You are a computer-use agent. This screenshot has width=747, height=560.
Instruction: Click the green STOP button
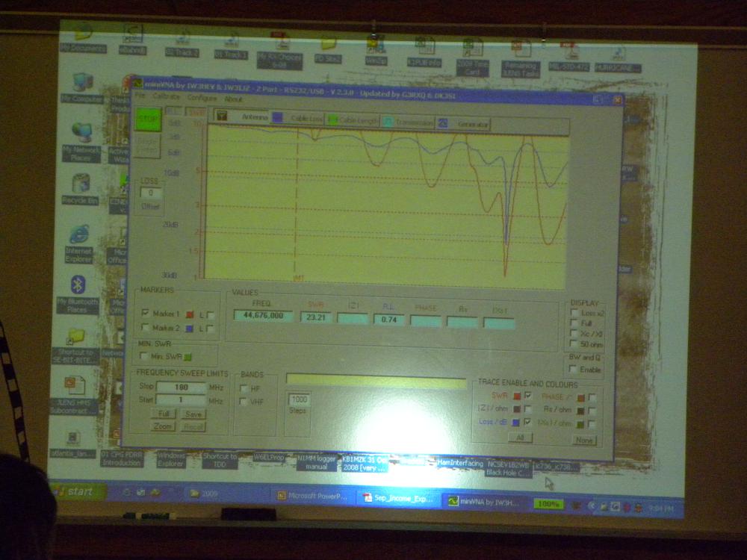coord(148,119)
